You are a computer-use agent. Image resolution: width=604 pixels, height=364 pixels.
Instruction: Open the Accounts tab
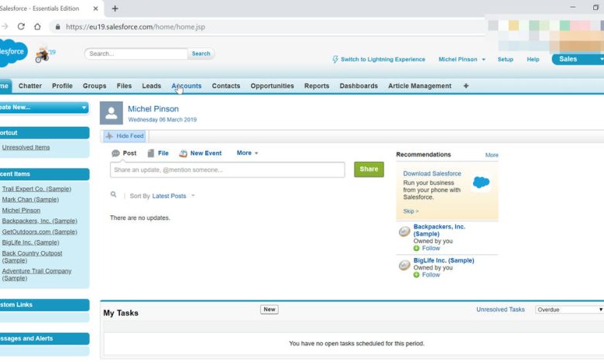coord(187,86)
